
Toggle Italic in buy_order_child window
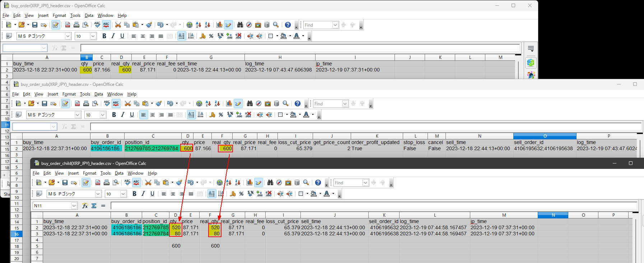143,194
